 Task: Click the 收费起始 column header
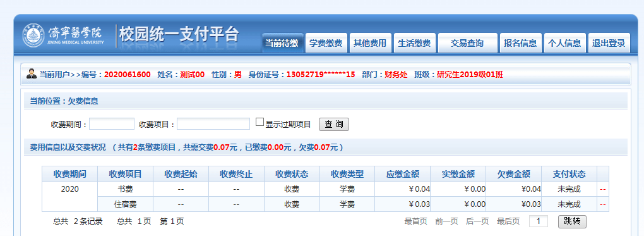point(181,174)
